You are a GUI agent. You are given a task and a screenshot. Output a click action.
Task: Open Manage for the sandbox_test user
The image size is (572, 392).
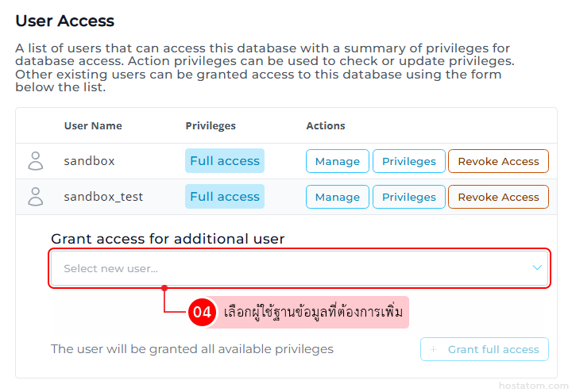point(338,197)
